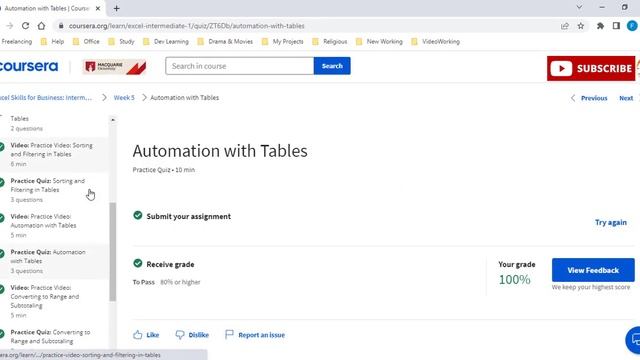640x360 pixels.
Task: Open the Help bookmark folder
Action: pyautogui.click(x=52, y=42)
